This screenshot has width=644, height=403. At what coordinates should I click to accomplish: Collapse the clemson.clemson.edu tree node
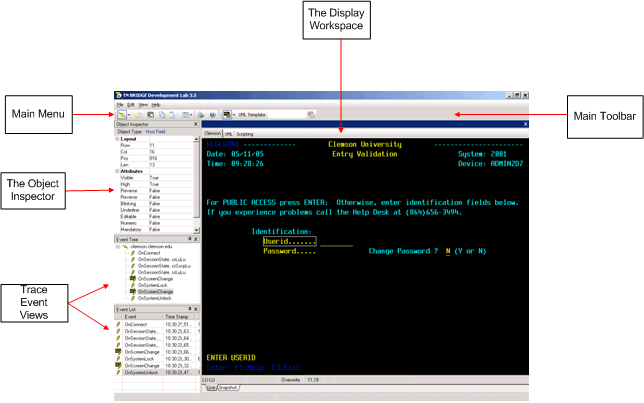click(x=118, y=246)
